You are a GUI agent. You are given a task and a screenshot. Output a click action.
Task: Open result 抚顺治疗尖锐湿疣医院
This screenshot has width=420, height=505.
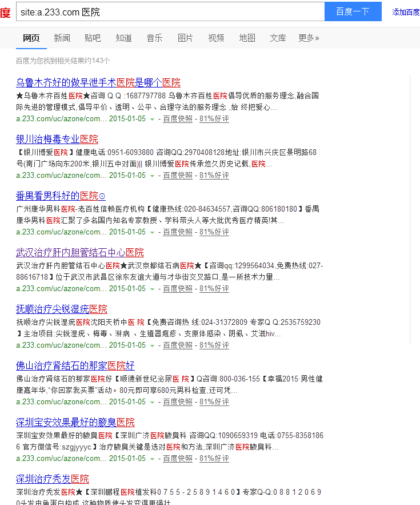tap(62, 309)
